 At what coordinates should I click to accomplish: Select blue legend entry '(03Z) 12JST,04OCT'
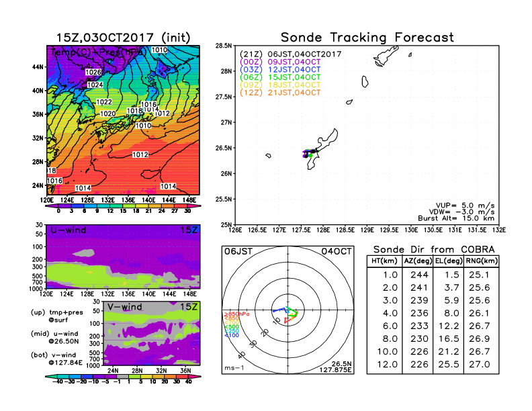tap(280, 70)
